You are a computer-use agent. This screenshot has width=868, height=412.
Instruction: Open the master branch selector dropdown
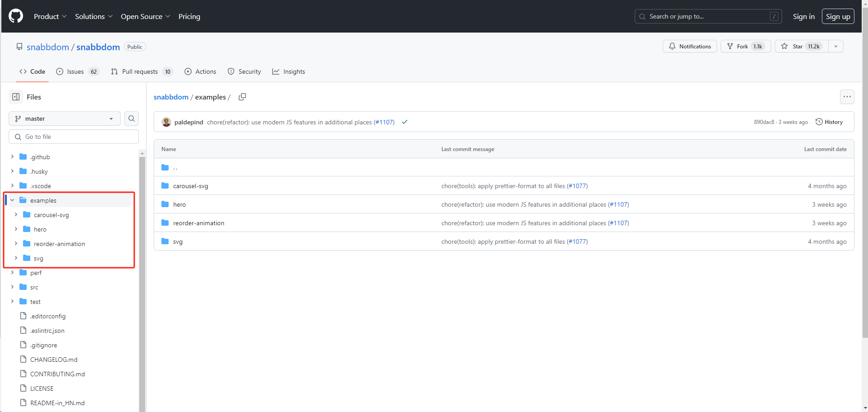click(x=65, y=118)
